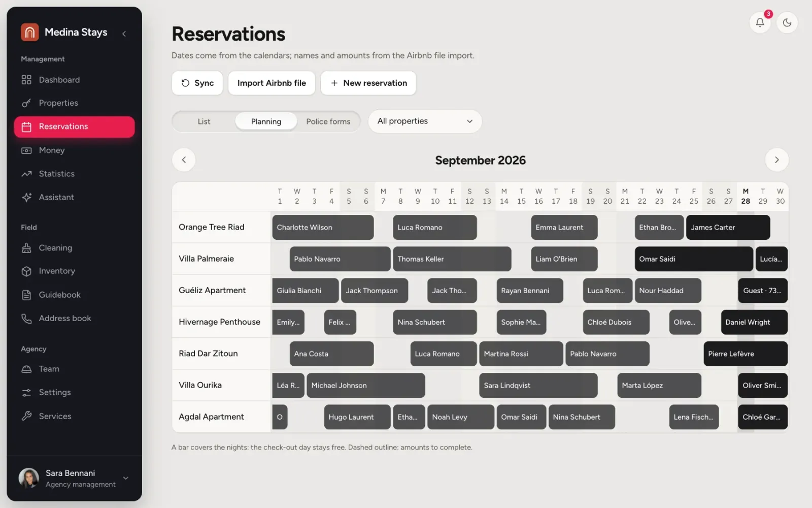Open the notifications bell
Image resolution: width=812 pixels, height=508 pixels.
(760, 22)
